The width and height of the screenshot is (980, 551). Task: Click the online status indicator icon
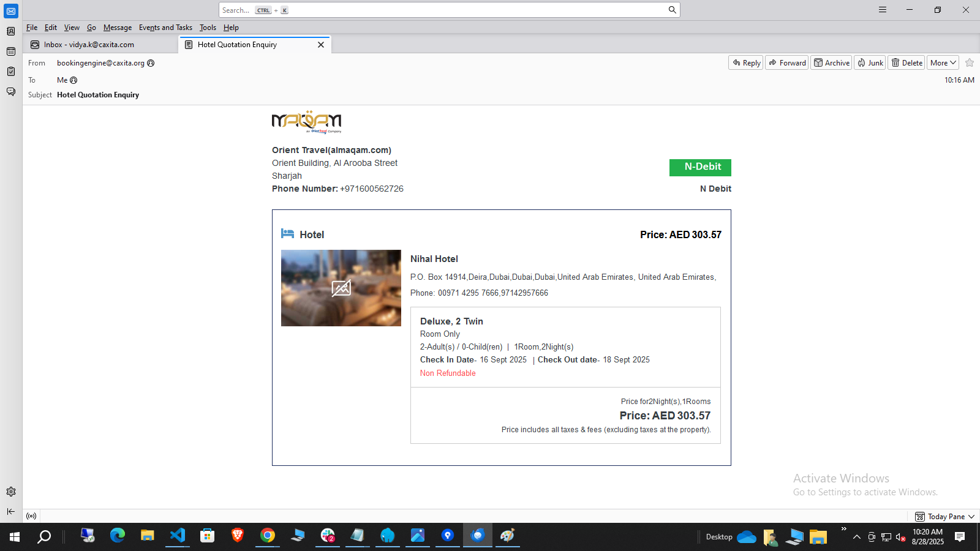(31, 516)
